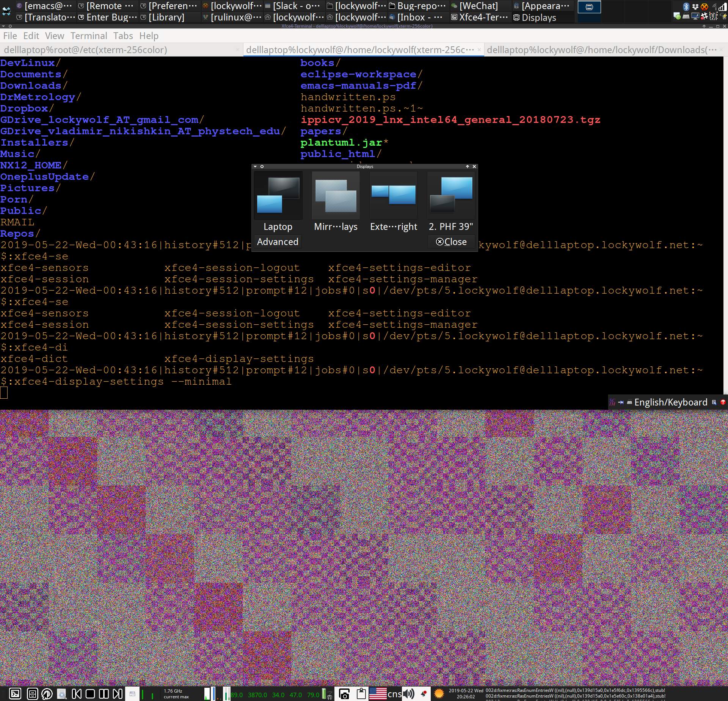Click the US flag keyboard layout indicator
This screenshot has width=728, height=701.
(378, 694)
